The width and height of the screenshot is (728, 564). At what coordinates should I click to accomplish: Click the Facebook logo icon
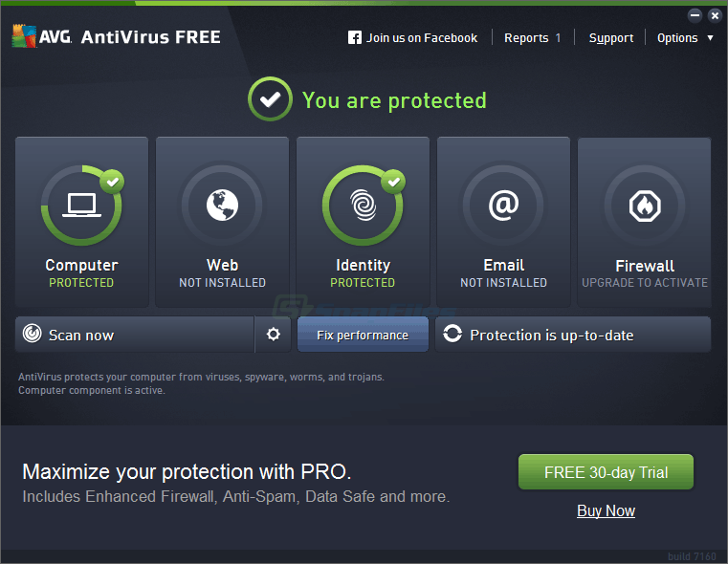pyautogui.click(x=355, y=38)
